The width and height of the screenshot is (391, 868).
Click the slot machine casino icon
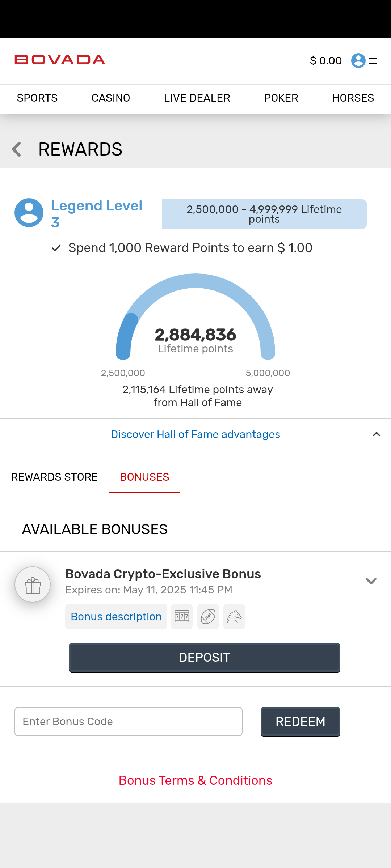(x=182, y=617)
